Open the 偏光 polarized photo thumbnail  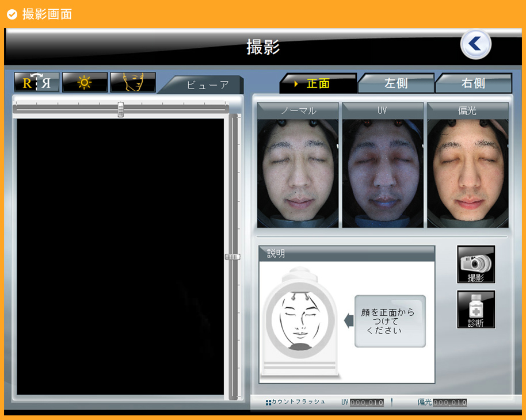pyautogui.click(x=467, y=173)
